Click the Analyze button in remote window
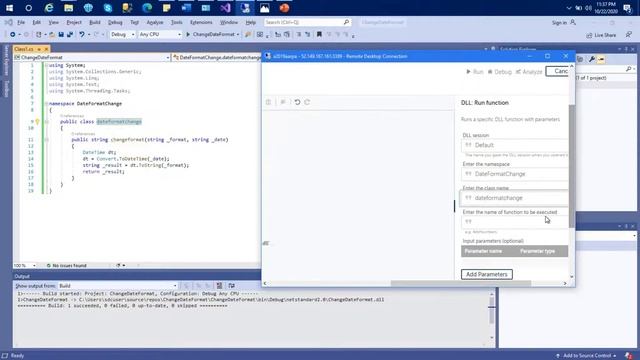The image size is (640, 360). 529,72
